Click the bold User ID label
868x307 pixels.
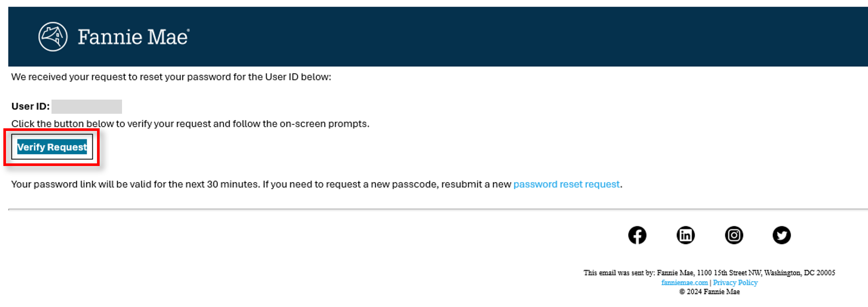point(30,107)
